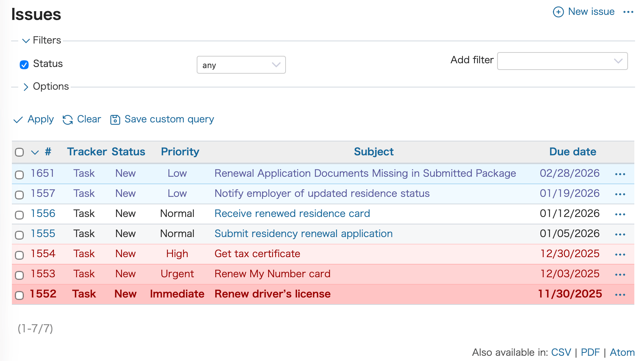Screen dimensions: 644x361
Task: Expand the Options section
Action: (26, 87)
